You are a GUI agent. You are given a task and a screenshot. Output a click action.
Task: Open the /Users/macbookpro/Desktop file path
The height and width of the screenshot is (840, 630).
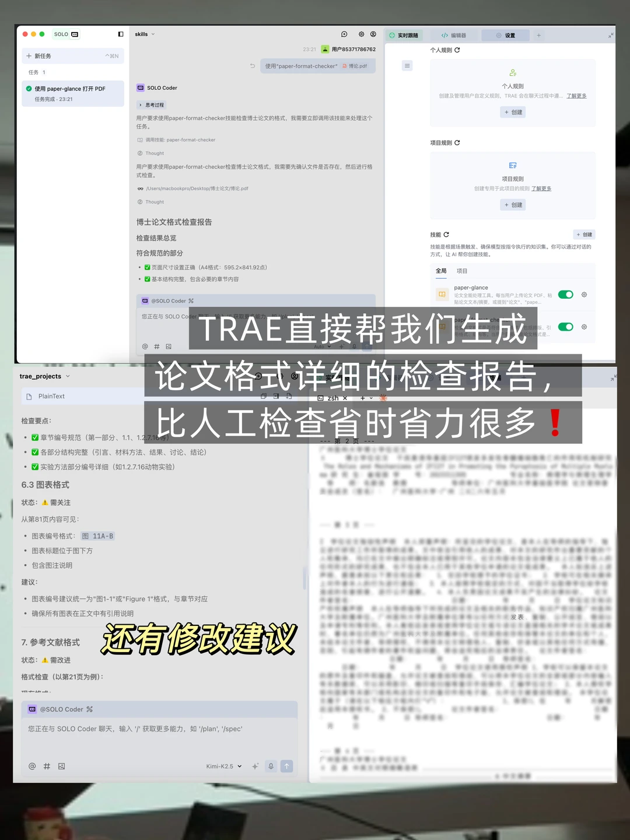point(193,188)
